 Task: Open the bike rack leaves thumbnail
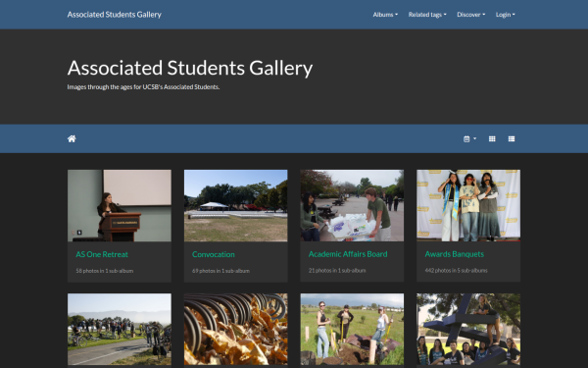click(x=235, y=330)
